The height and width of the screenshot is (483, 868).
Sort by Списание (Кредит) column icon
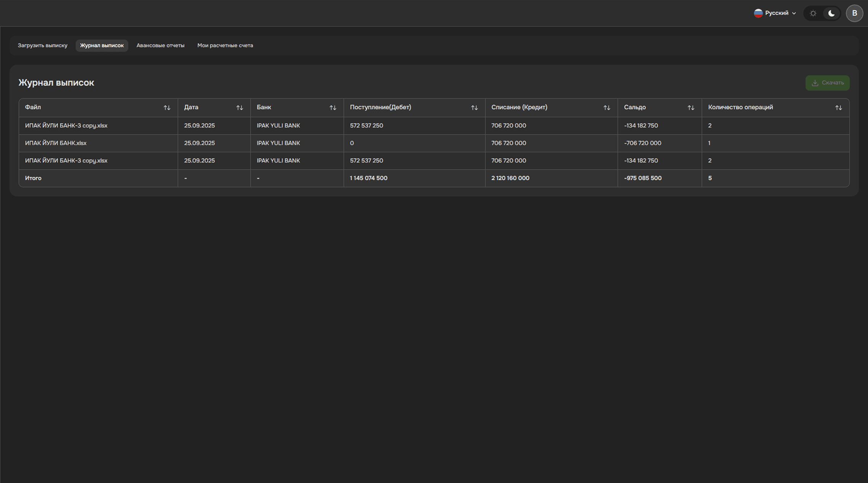click(607, 108)
